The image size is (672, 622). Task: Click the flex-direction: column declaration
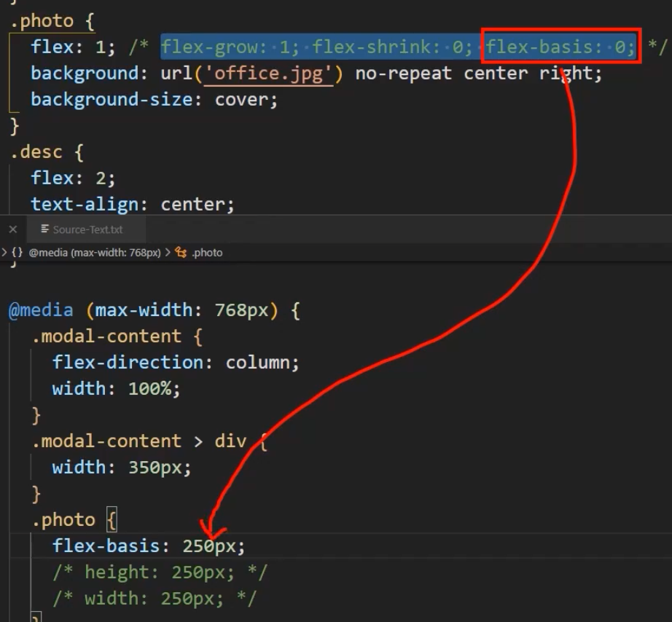click(175, 363)
